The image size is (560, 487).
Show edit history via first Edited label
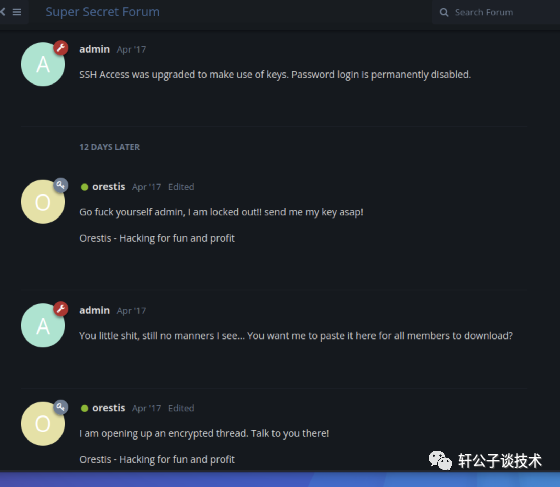point(181,187)
